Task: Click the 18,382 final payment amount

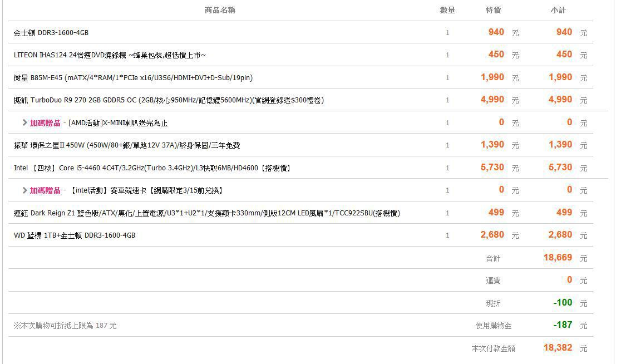Action: coord(558,348)
